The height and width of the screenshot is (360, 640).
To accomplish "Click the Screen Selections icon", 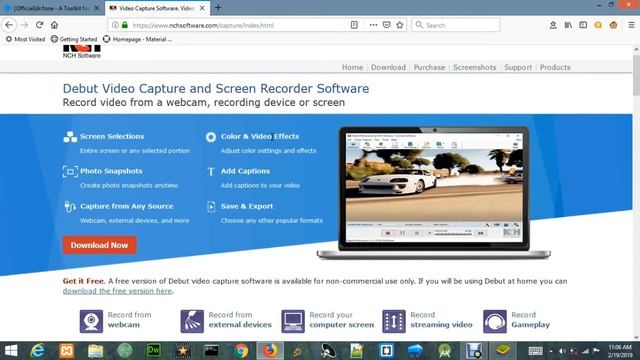I will (x=70, y=137).
